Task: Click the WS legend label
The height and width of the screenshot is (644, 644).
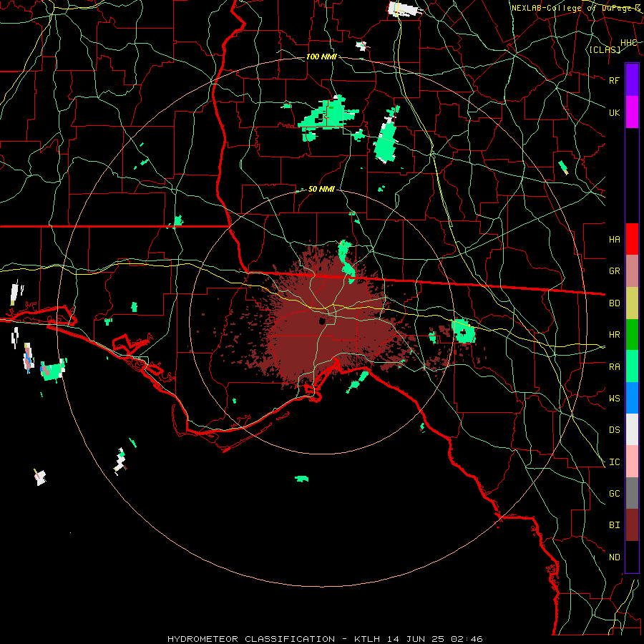Action: (x=614, y=399)
